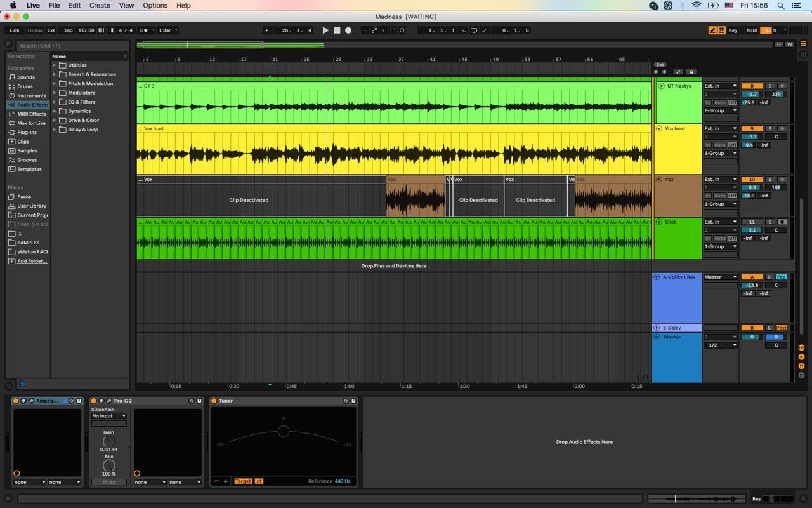Open the Create menu
Image resolution: width=812 pixels, height=508 pixels.
pos(100,5)
